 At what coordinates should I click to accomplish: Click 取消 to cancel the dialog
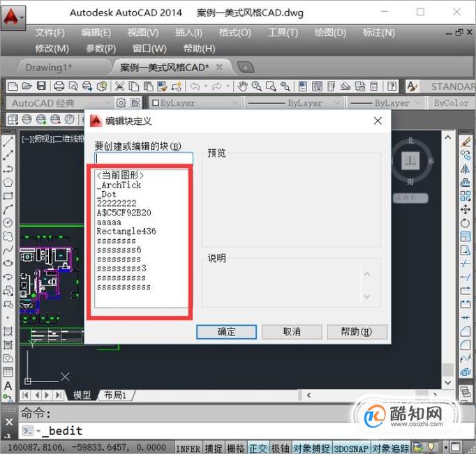point(292,332)
